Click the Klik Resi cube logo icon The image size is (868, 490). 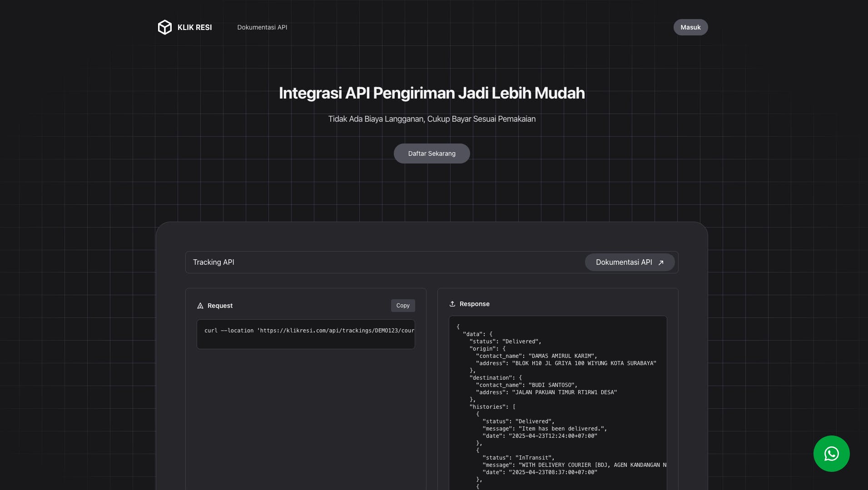click(x=164, y=27)
